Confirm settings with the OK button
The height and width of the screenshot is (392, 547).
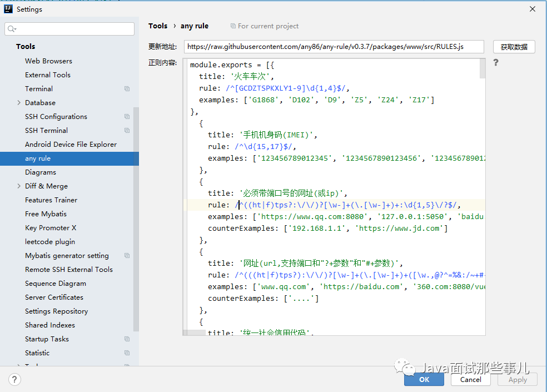pyautogui.click(x=424, y=380)
